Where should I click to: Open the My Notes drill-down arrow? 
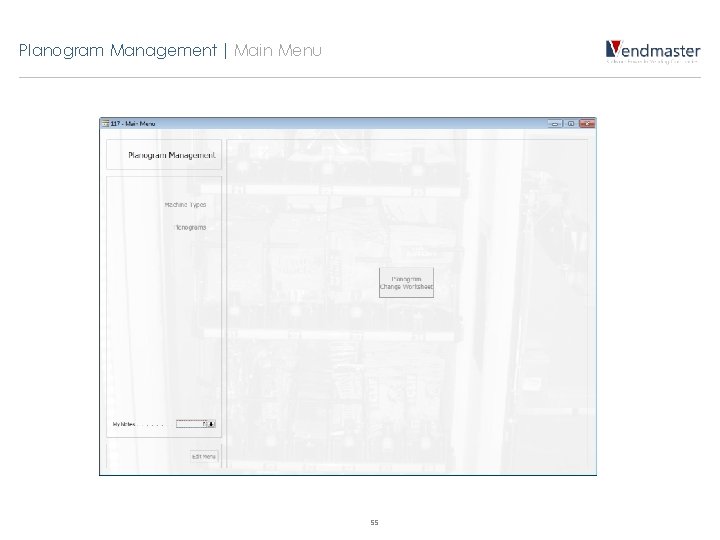tap(212, 424)
